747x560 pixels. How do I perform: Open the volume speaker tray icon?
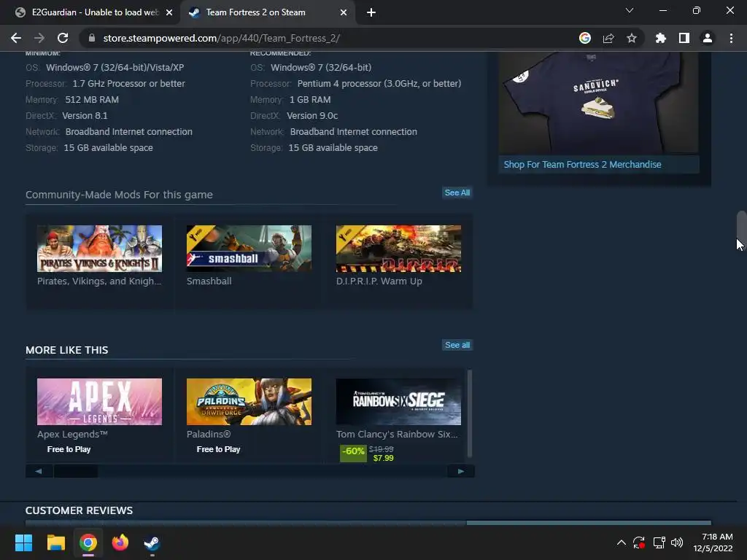point(676,542)
